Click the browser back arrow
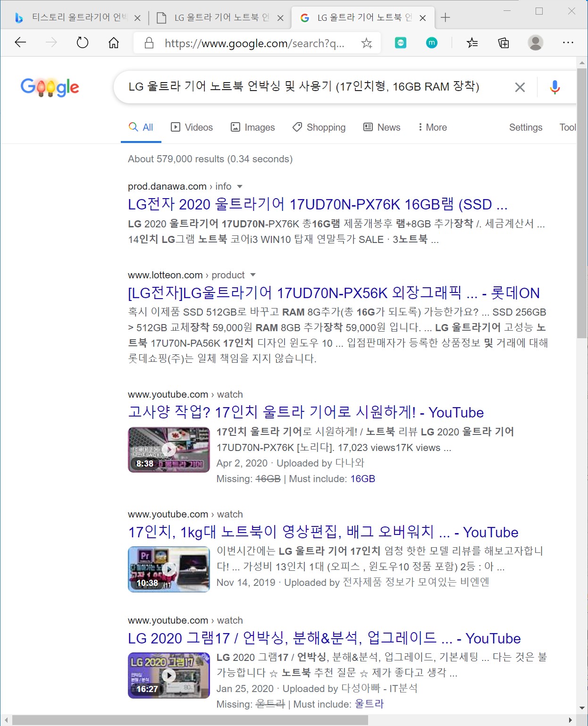 pyautogui.click(x=20, y=43)
